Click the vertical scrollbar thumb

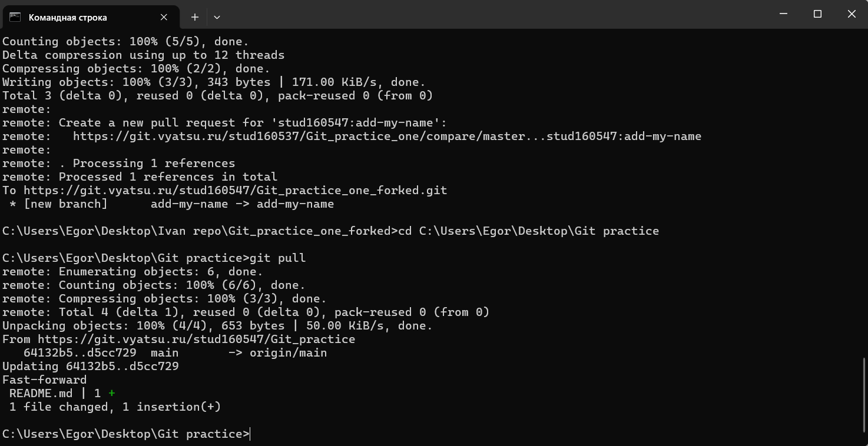click(864, 394)
